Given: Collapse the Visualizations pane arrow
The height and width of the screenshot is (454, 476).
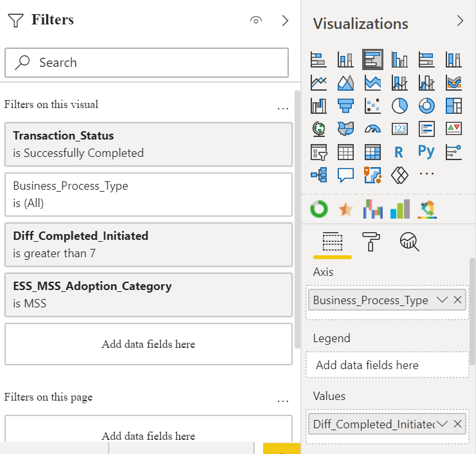Looking at the screenshot, I should pos(460,21).
